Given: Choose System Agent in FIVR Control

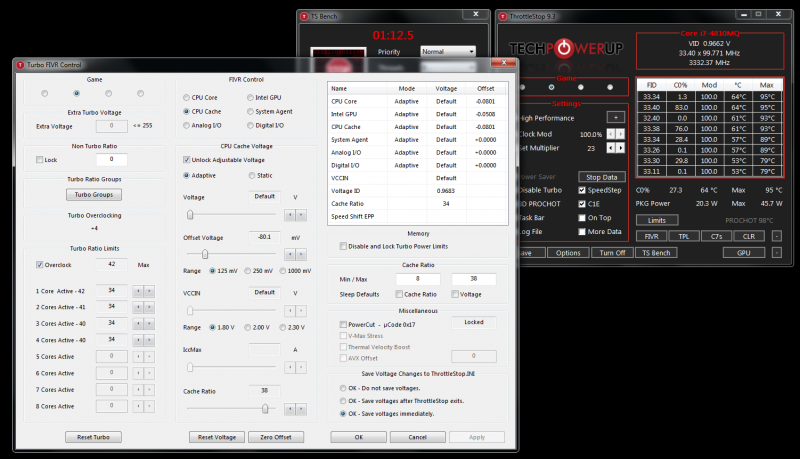Looking at the screenshot, I should (250, 112).
